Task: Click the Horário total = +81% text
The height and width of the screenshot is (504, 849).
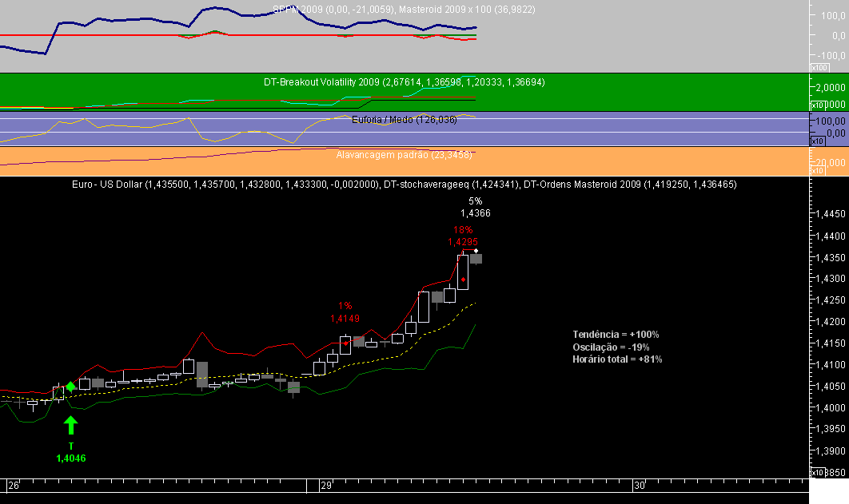Action: 617,359
